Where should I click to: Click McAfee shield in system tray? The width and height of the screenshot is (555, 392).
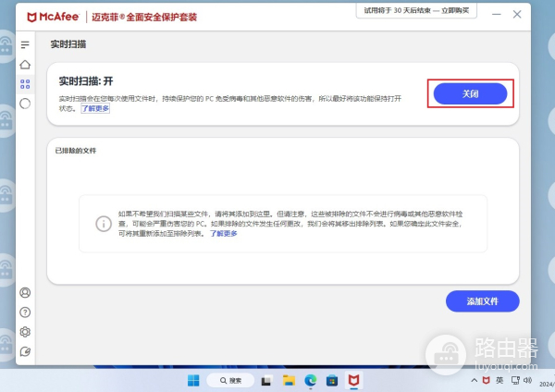tap(487, 381)
